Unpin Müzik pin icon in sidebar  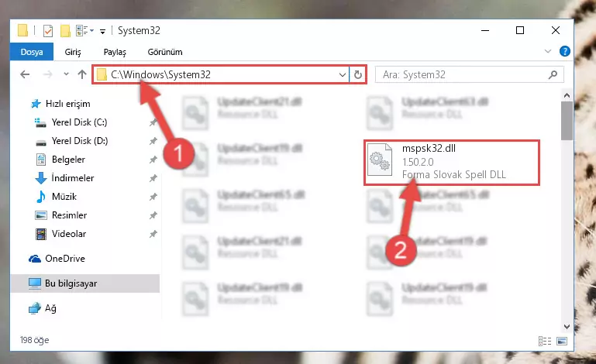pos(153,197)
